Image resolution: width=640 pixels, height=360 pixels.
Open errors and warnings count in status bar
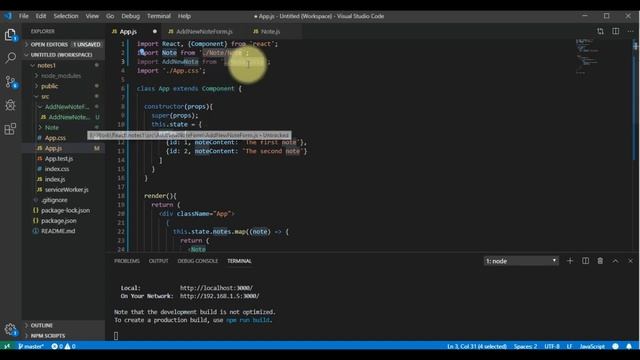click(x=63, y=346)
